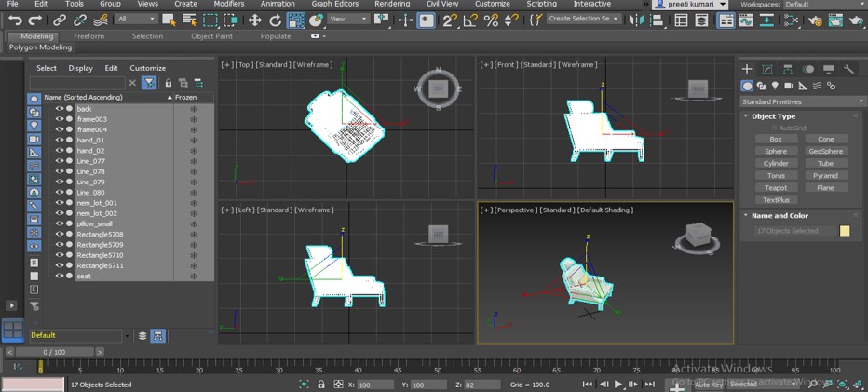Viewport: 868px width, 392px height.
Task: Click the object color swatch in Name and Color
Action: point(845,231)
